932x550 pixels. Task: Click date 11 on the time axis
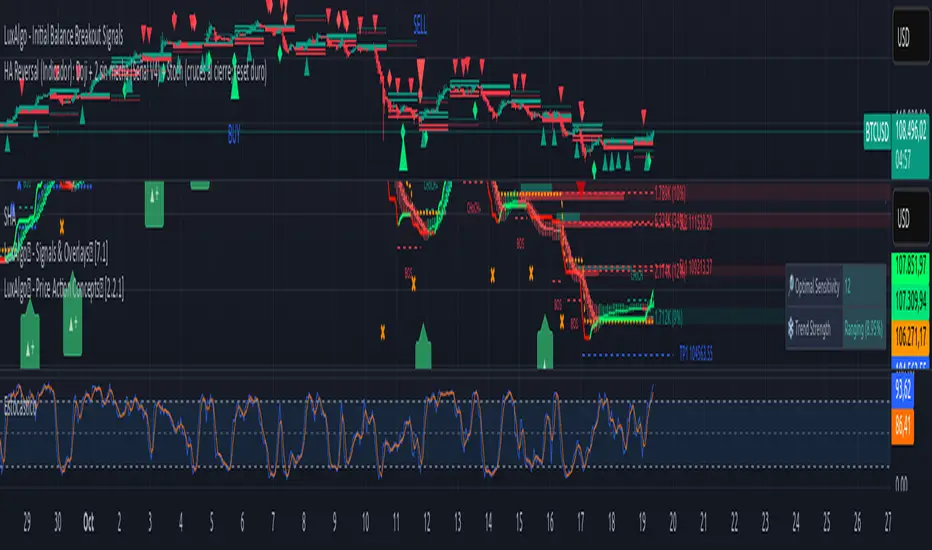[396, 523]
